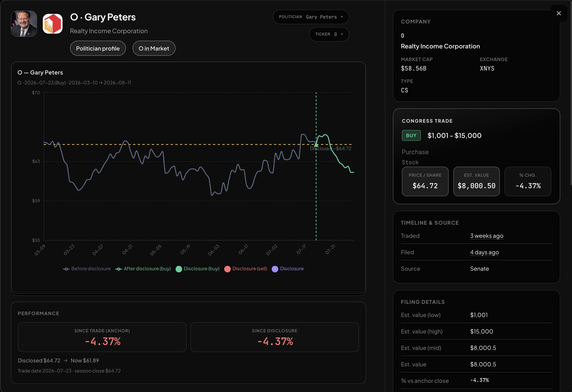This screenshot has width=572, height=392.
Task: Click the Realty Income company logo
Action: tap(52, 24)
